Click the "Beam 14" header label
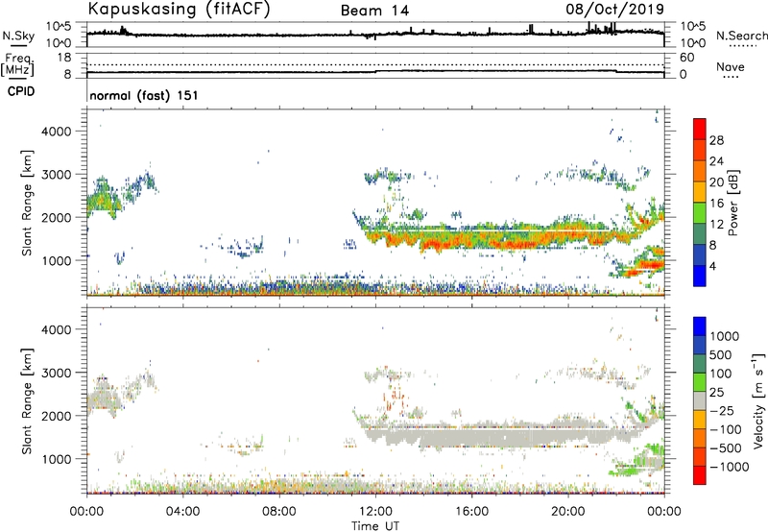Screen dimensions: 768x532 pyautogui.click(x=374, y=11)
